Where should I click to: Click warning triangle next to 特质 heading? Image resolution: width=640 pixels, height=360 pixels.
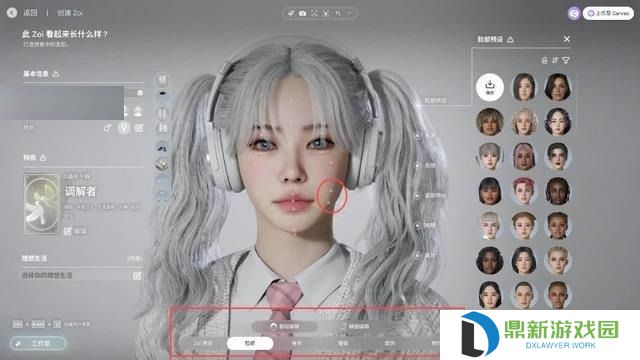[x=43, y=158]
